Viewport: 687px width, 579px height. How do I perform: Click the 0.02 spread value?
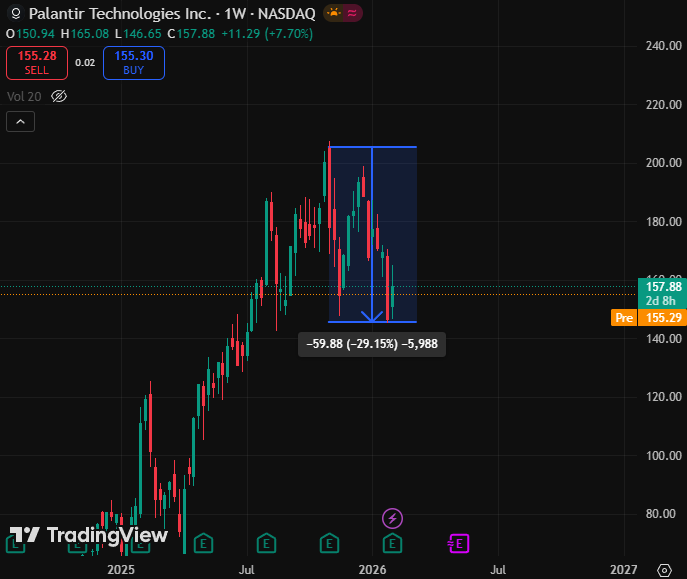(85, 63)
